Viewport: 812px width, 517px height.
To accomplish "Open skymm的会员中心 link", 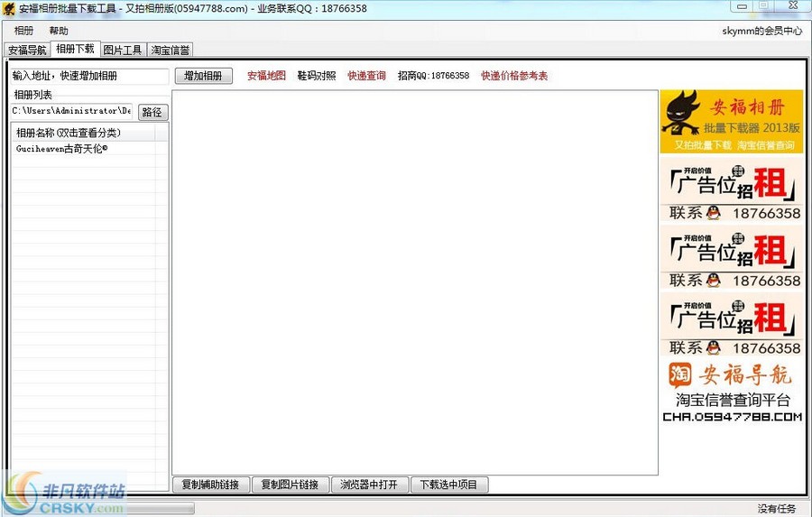I will click(761, 31).
